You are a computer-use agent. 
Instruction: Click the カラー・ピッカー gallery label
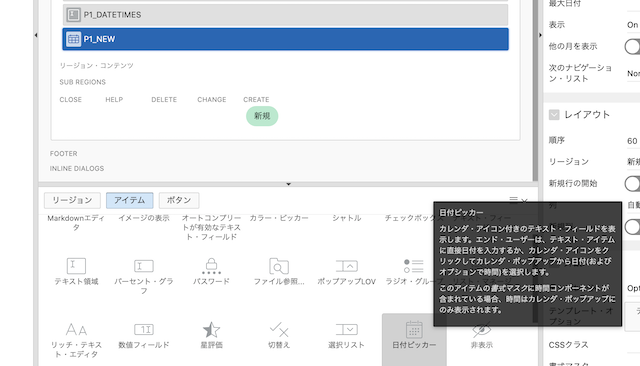click(x=279, y=218)
